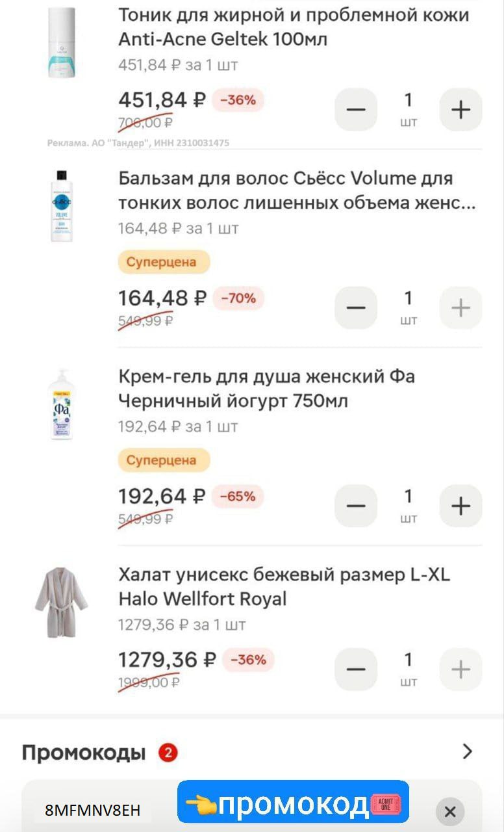The image size is (504, 832).
Task: Expand the Промокоды section chevron
Action: [467, 752]
